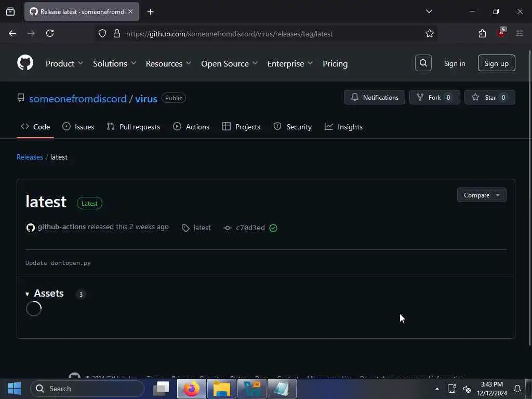The height and width of the screenshot is (399, 532).
Task: Click the notification bell in system tray
Action: click(517, 389)
